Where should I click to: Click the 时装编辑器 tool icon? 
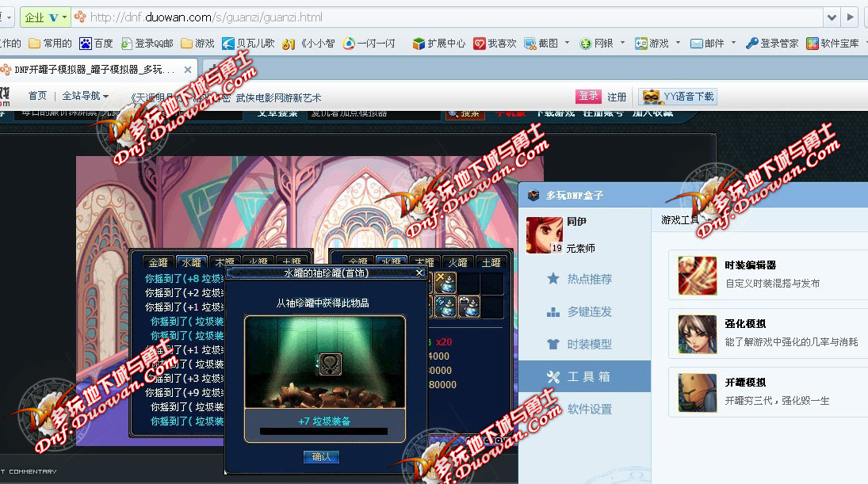(x=698, y=276)
